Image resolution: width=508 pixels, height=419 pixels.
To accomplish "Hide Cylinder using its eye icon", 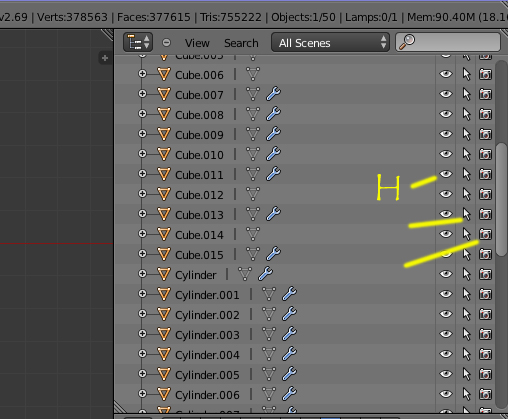I will pyautogui.click(x=446, y=274).
